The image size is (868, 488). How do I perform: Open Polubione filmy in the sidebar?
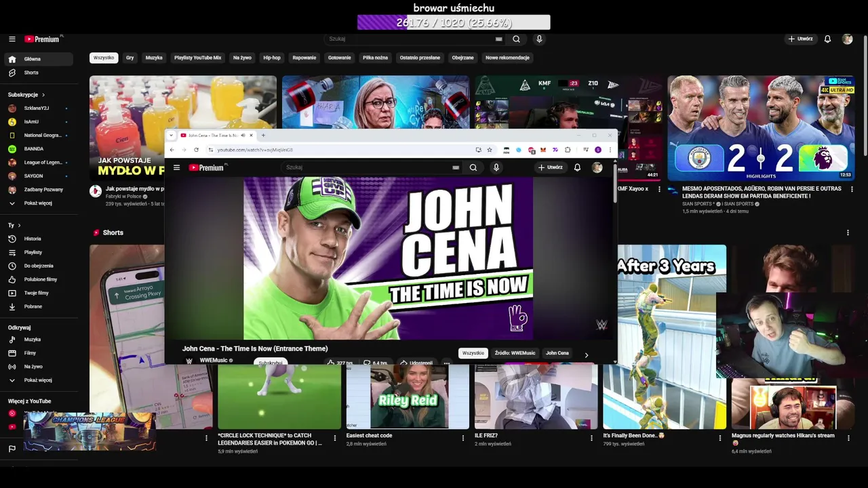39,279
